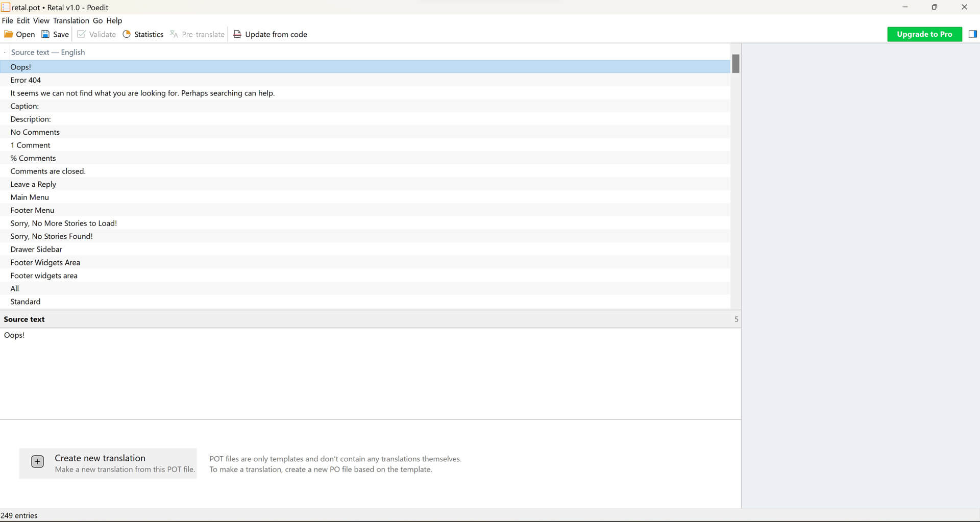The width and height of the screenshot is (980, 522).
Task: Click the Open toolbar label
Action: point(25,34)
